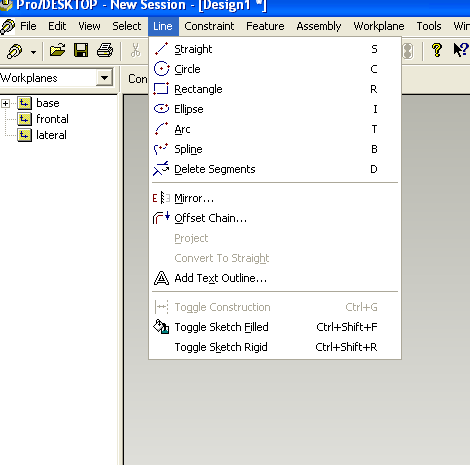The width and height of the screenshot is (470, 465).
Task: Open the Workplanes browser dropdown
Action: click(x=105, y=78)
